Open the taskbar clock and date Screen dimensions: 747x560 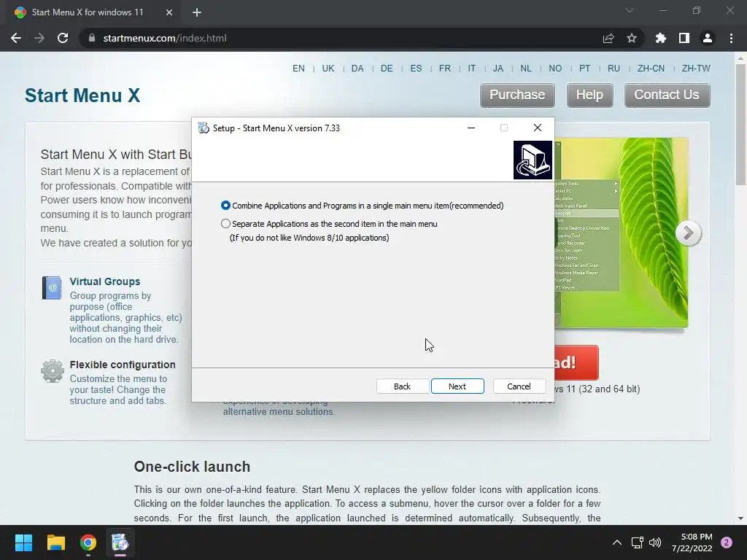tap(692, 542)
